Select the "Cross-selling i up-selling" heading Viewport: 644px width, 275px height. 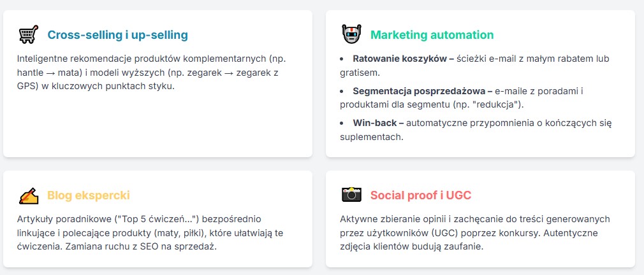(x=117, y=35)
